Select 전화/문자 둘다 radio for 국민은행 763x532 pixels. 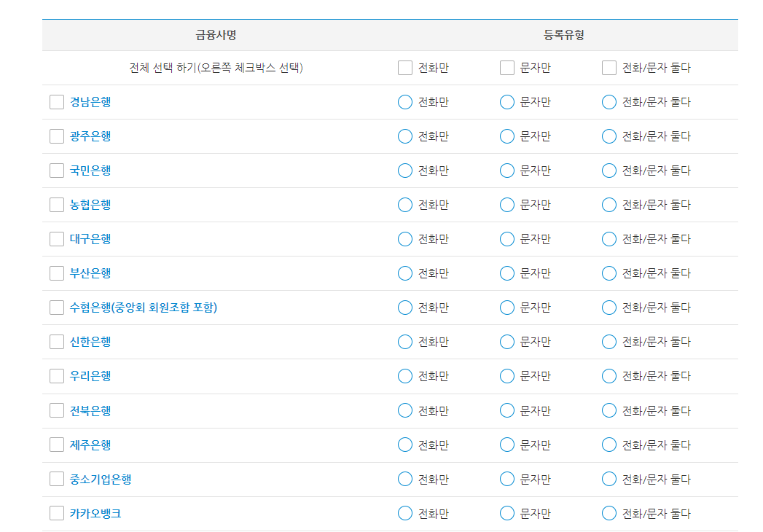[x=609, y=171]
